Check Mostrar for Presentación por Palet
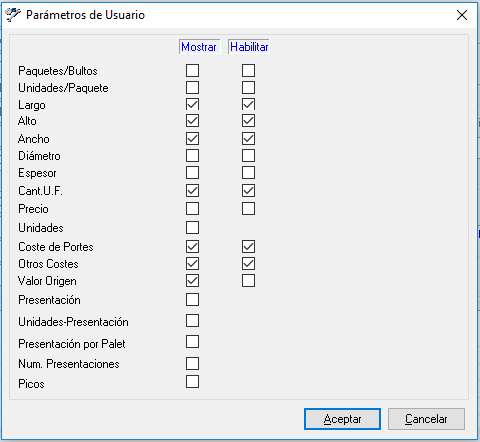Screen dimensions: 480x442 pyautogui.click(x=193, y=342)
